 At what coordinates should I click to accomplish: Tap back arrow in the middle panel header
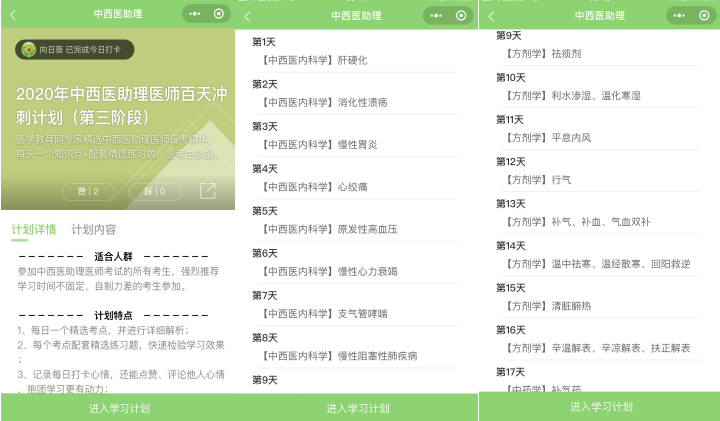click(x=248, y=16)
